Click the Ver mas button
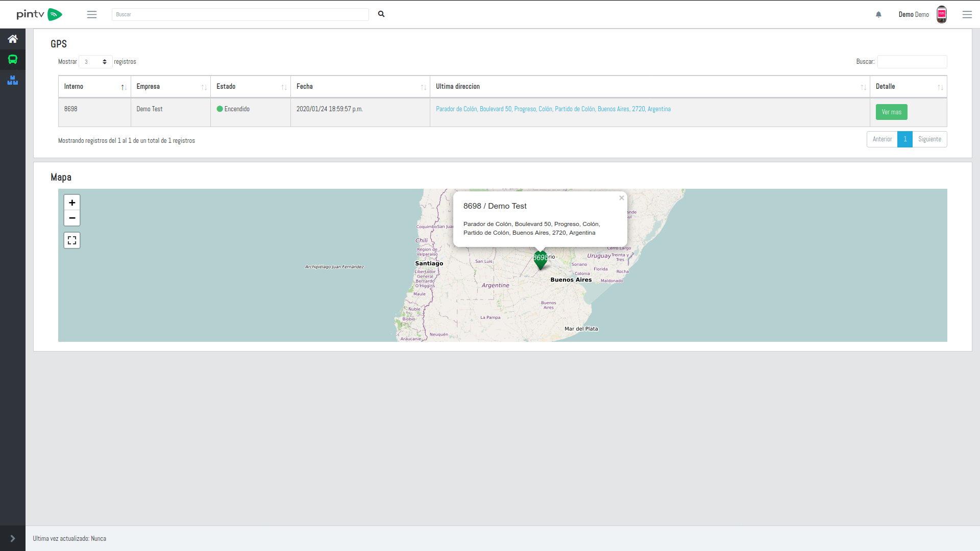This screenshot has width=980, height=551. [x=891, y=112]
